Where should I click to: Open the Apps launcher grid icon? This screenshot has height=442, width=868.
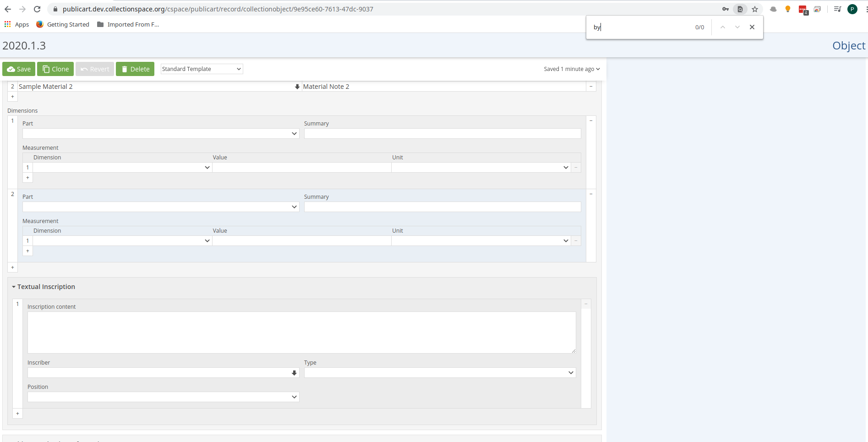tap(7, 24)
